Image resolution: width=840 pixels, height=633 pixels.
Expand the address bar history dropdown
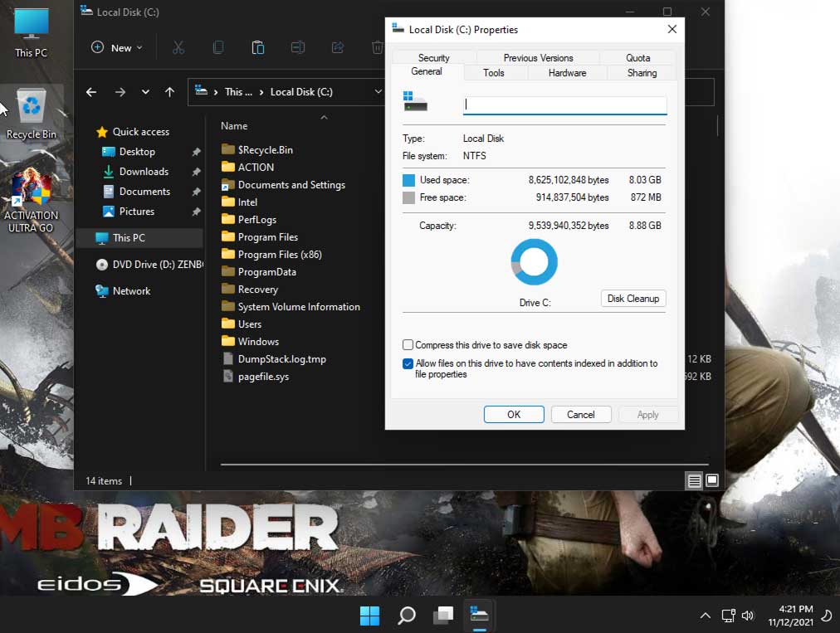[x=378, y=91]
